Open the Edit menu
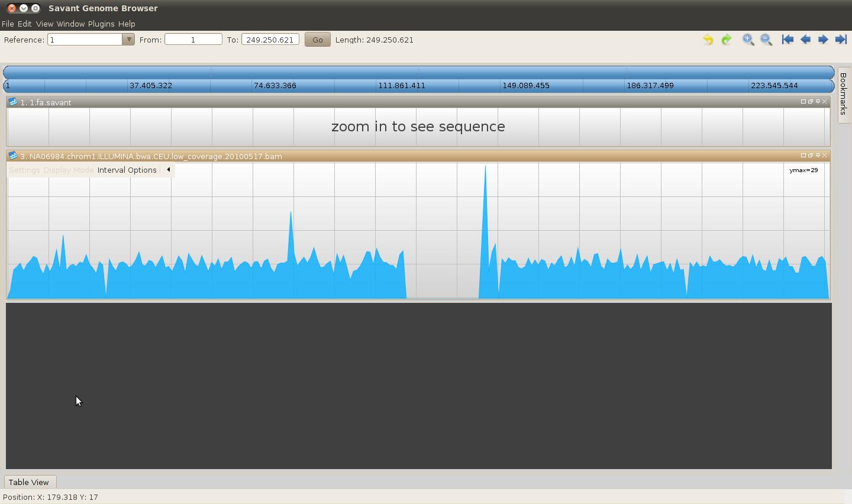The height and width of the screenshot is (504, 852). coord(24,24)
